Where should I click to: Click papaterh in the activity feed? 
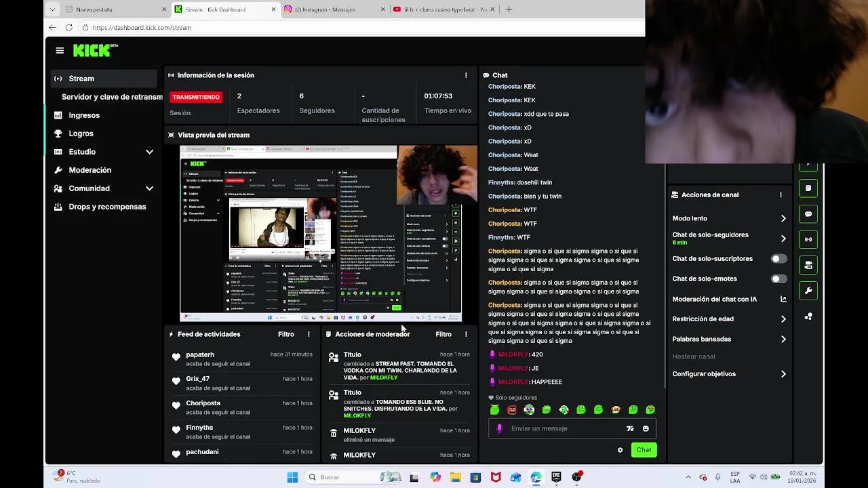click(x=200, y=354)
